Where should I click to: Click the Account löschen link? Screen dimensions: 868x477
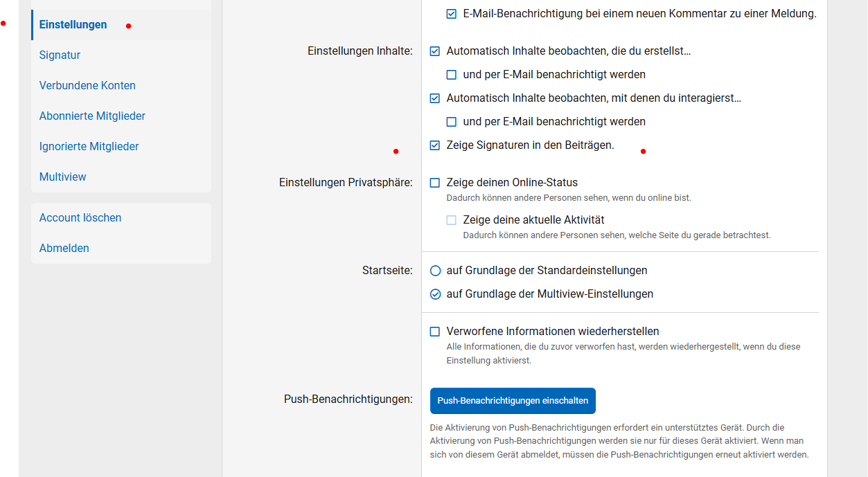pyautogui.click(x=80, y=218)
